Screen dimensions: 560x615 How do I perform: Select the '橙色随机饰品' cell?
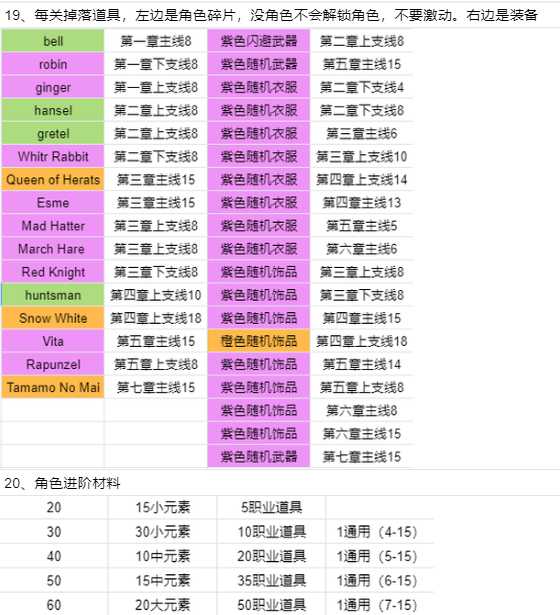pos(259,341)
